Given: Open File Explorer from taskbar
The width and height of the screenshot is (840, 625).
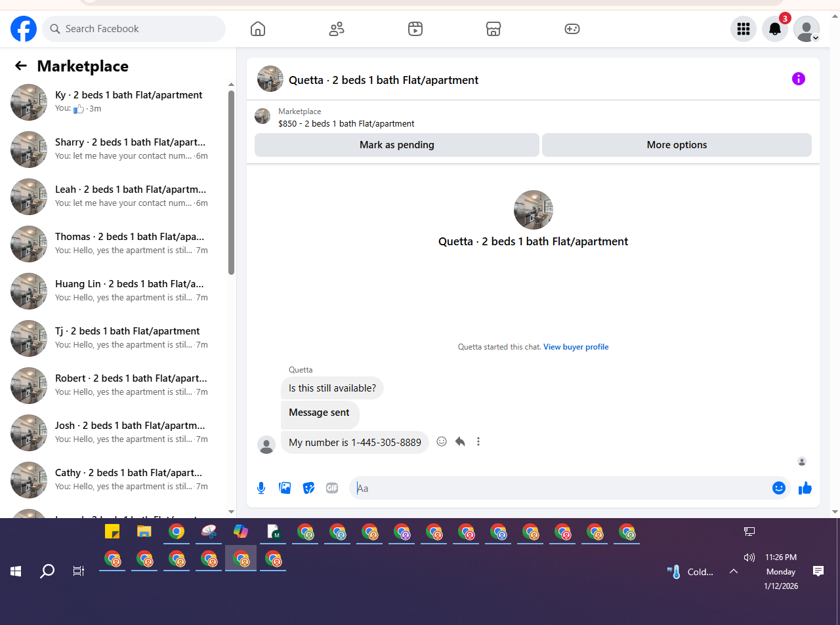Looking at the screenshot, I should click(144, 531).
